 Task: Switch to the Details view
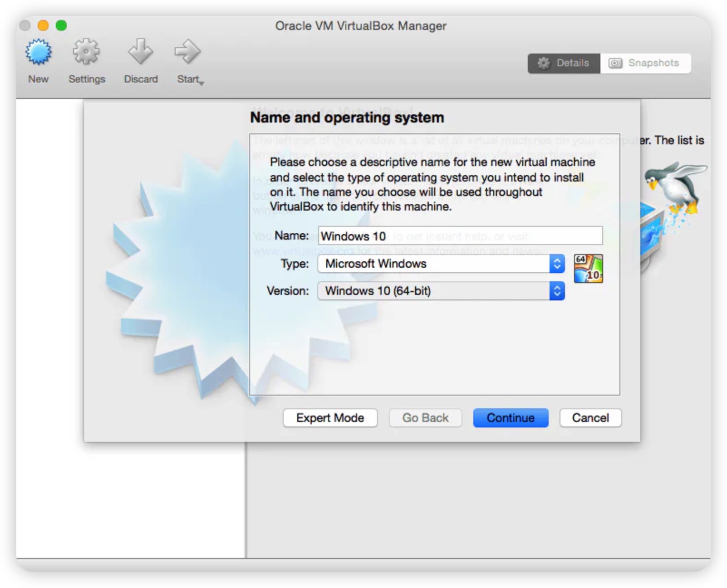point(564,63)
